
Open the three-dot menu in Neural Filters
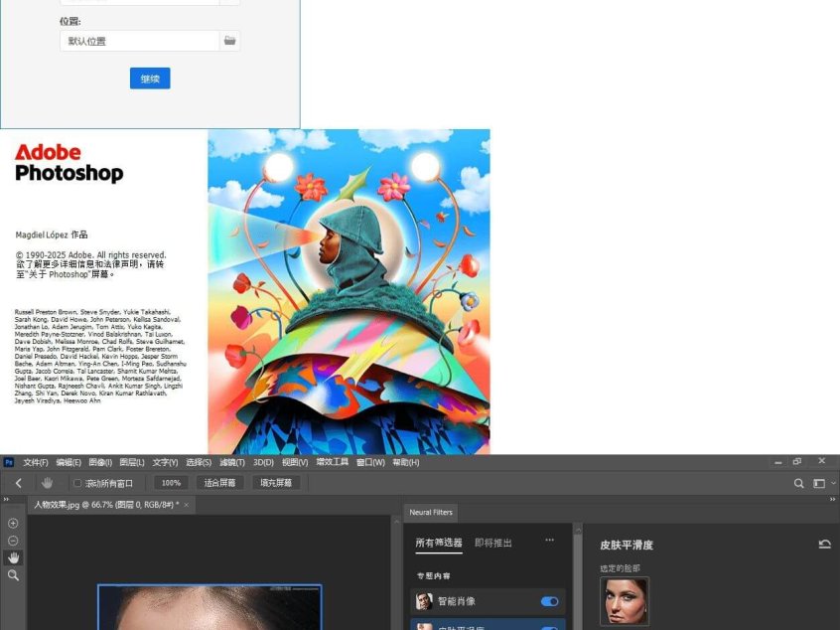(x=550, y=540)
